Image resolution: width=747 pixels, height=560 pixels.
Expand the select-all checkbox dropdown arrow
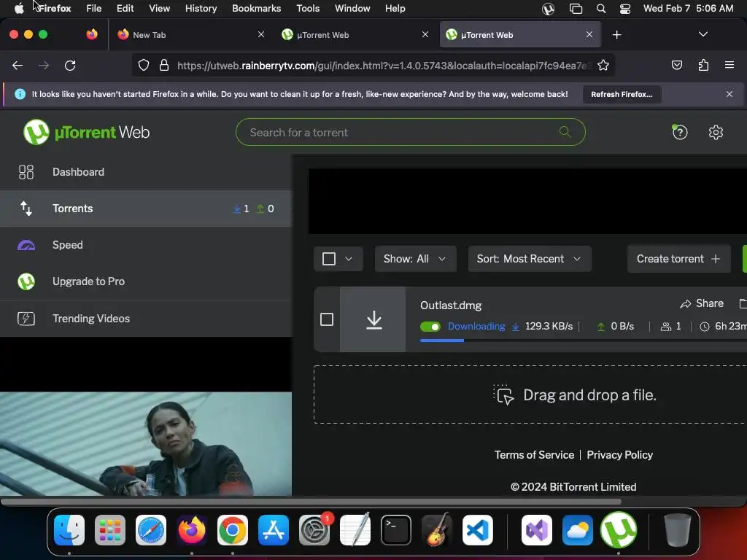[x=349, y=259]
